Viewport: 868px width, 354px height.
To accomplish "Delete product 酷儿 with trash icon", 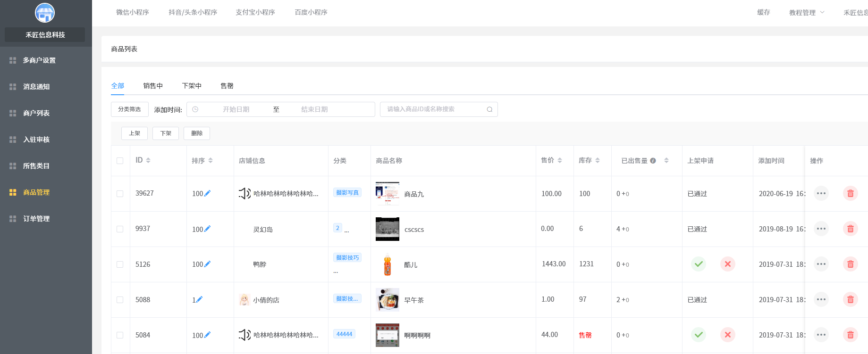I will tap(851, 264).
